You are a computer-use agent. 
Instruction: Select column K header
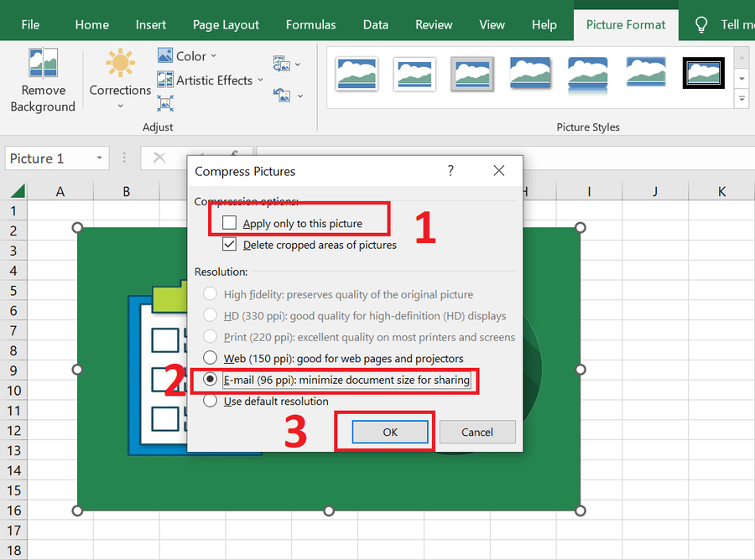pyautogui.click(x=721, y=191)
